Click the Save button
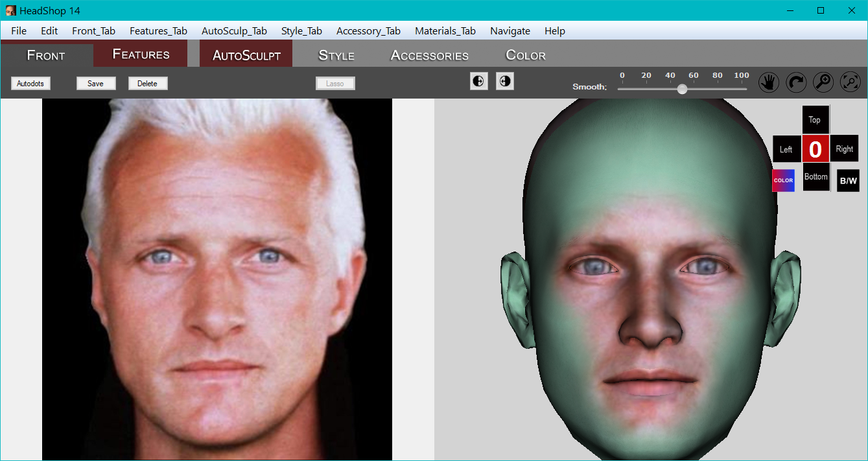The image size is (868, 461). tap(96, 84)
